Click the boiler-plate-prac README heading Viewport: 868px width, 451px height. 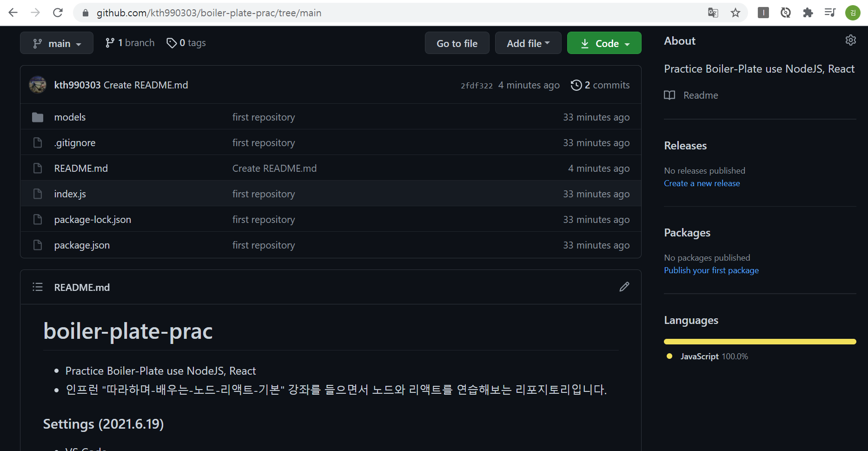pos(128,331)
